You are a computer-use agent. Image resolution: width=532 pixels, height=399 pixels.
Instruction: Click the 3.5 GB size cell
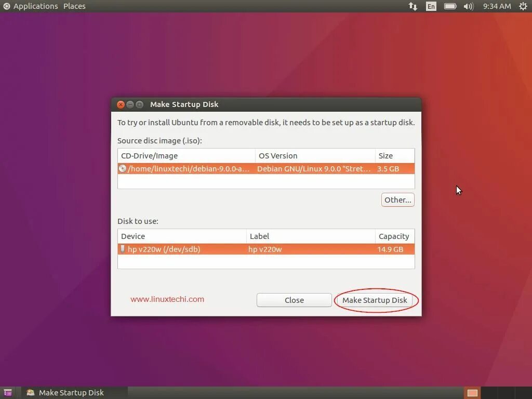click(x=388, y=169)
